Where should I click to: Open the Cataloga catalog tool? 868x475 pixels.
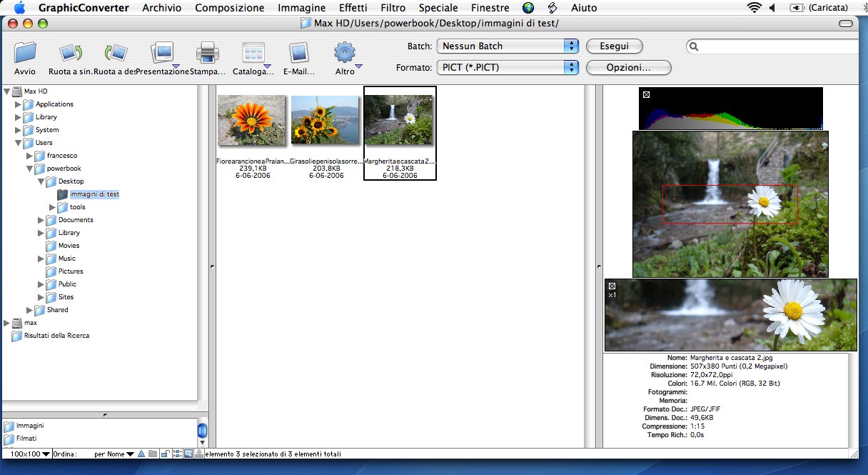pyautogui.click(x=253, y=54)
